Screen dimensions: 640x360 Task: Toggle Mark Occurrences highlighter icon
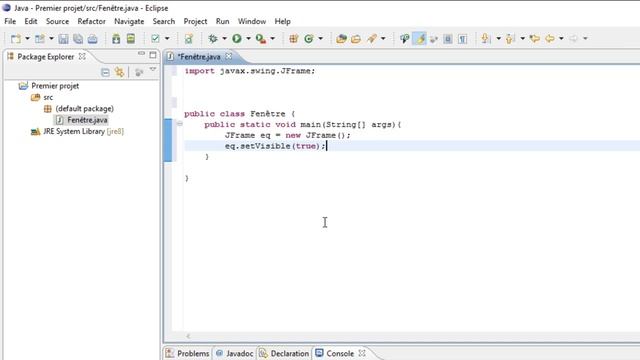coord(419,39)
